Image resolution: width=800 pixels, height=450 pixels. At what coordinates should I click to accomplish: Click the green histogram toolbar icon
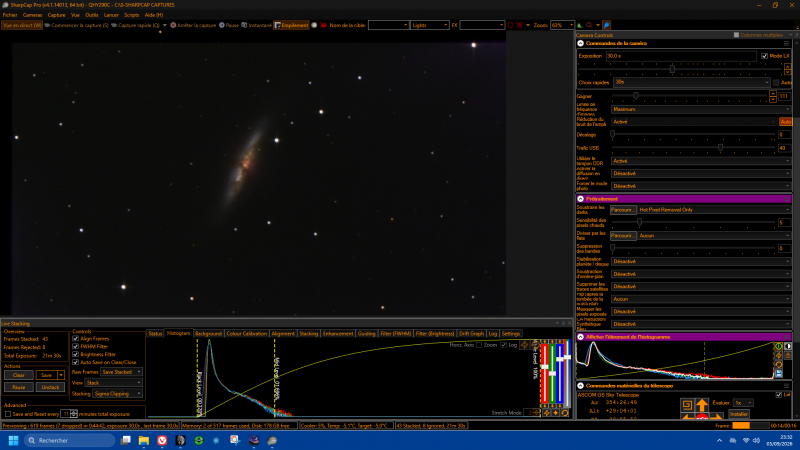[580, 25]
